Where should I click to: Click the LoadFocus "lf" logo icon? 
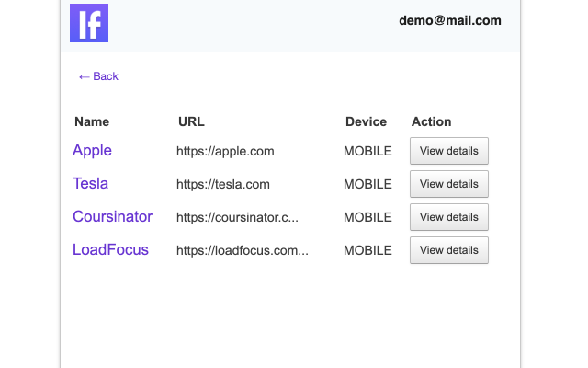(89, 23)
